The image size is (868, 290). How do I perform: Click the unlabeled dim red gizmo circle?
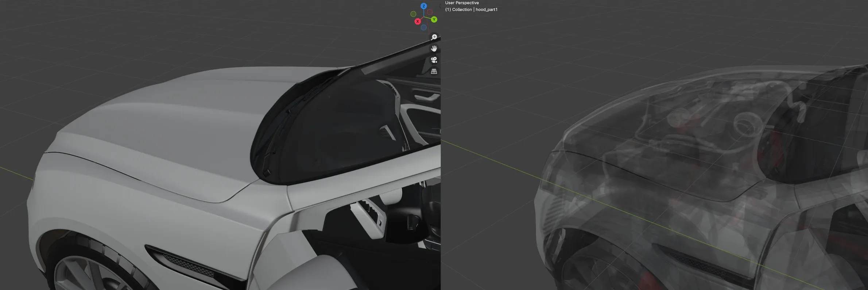(430, 12)
